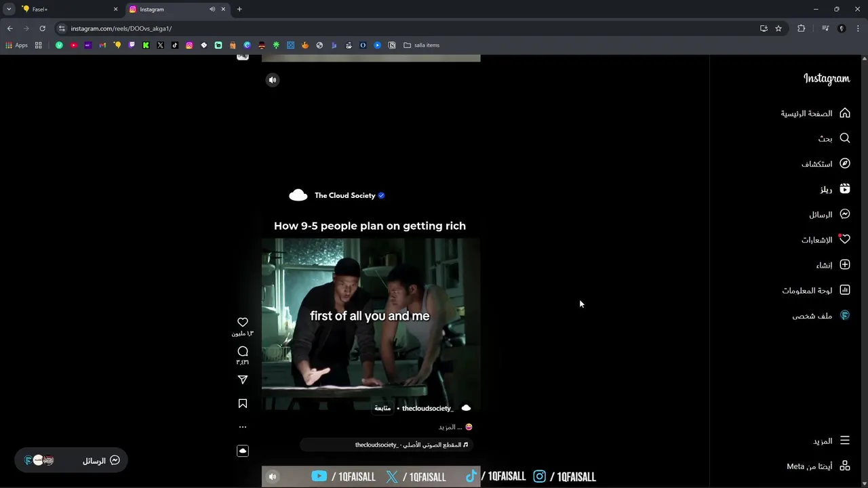The height and width of the screenshot is (488, 868).
Task: Open the Gmail bookmark
Action: (x=102, y=45)
